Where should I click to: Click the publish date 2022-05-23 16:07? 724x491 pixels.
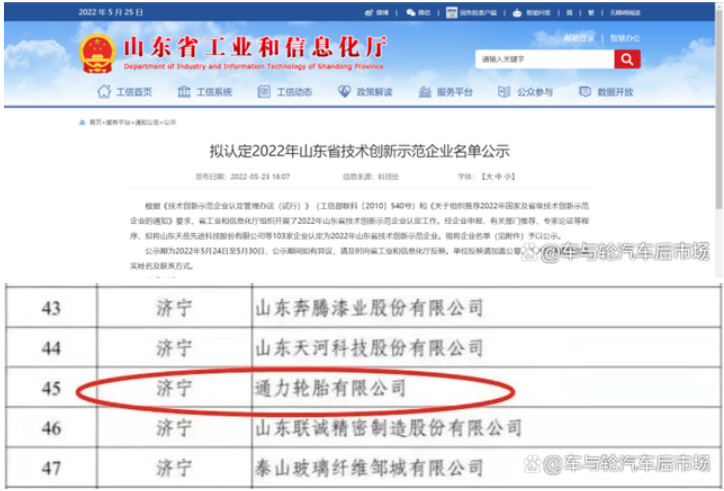click(260, 176)
